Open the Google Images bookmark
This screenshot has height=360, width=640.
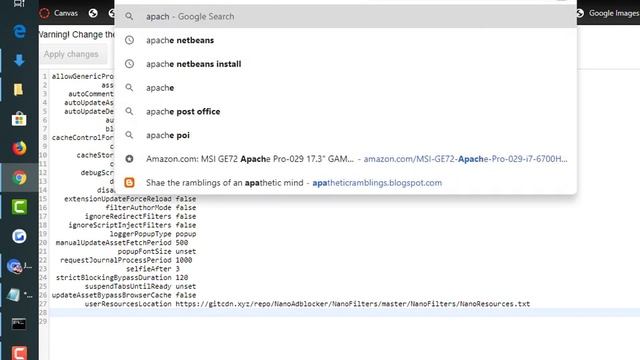(607, 13)
